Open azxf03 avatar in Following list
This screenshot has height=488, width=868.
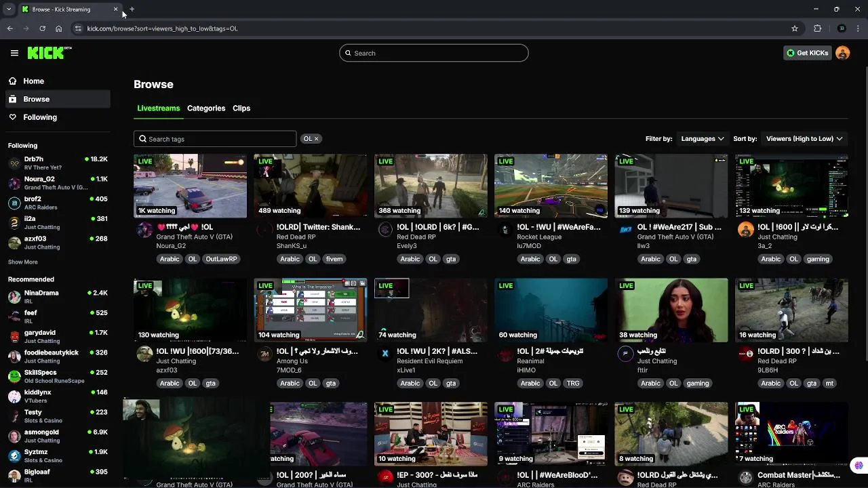click(x=14, y=243)
